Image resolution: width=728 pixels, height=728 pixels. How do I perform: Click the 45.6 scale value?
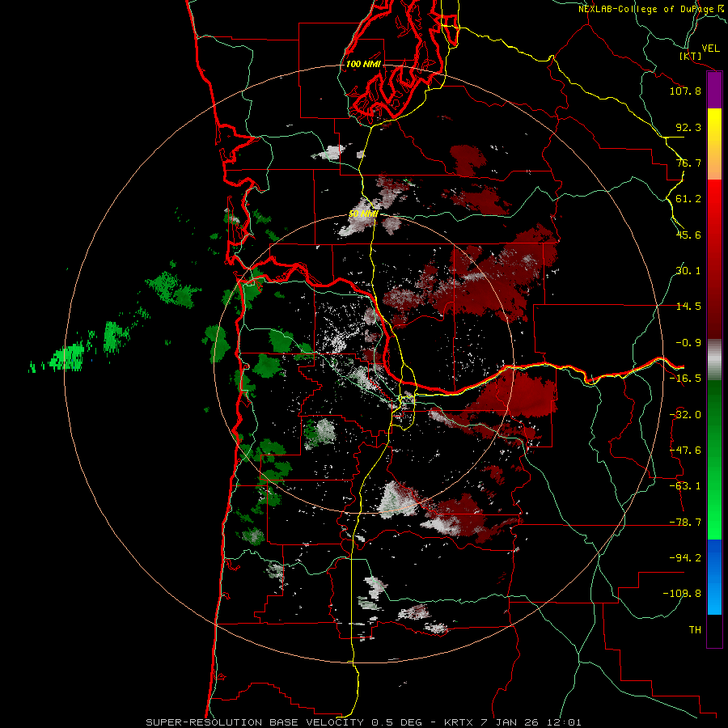pos(688,235)
